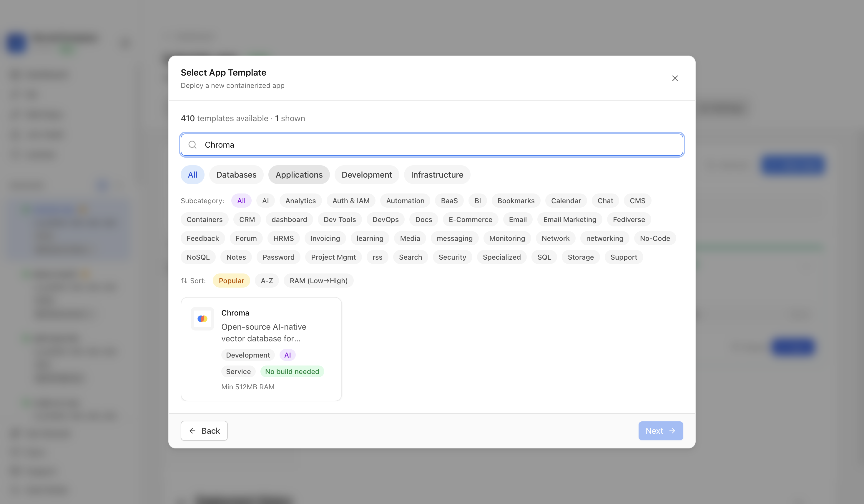Filter by BI subcategory
This screenshot has width=864, height=504.
point(478,201)
